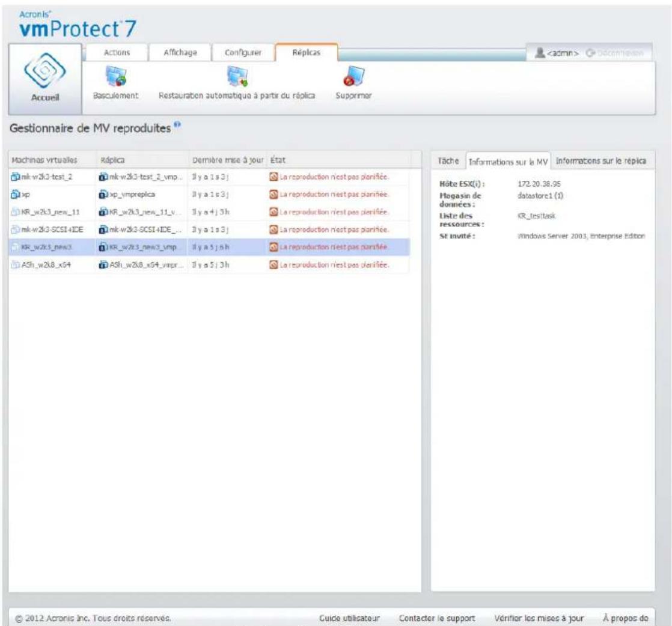The height and width of the screenshot is (626, 672).
Task: Click the VM icon for ASh_w2k8_x64
Action: [16, 265]
